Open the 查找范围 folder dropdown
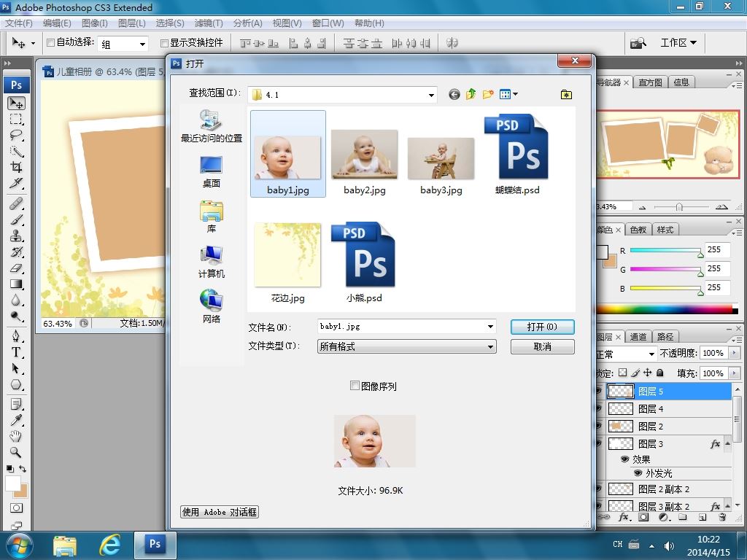This screenshot has width=747, height=560. click(x=431, y=95)
